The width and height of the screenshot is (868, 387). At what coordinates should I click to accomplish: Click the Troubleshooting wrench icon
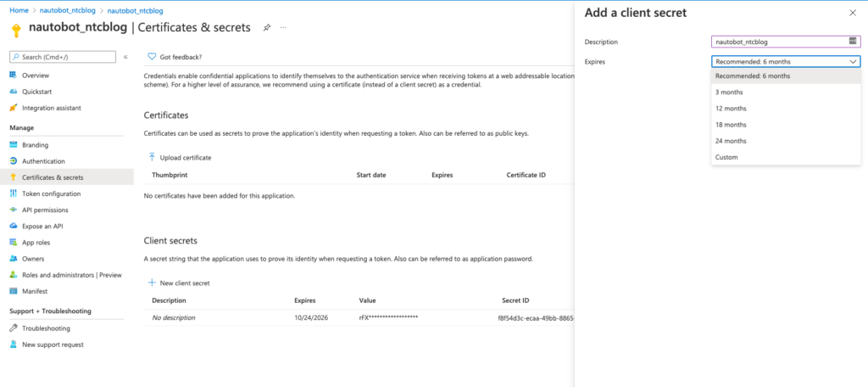point(14,328)
